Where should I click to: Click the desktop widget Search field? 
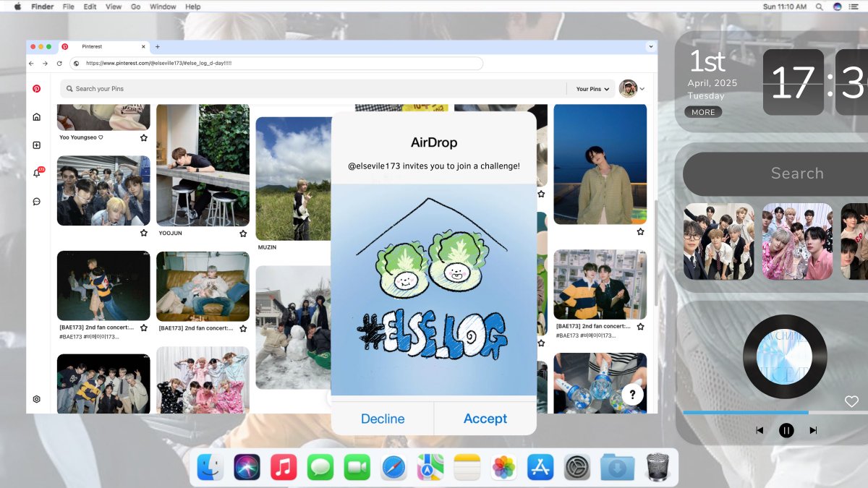pos(775,174)
